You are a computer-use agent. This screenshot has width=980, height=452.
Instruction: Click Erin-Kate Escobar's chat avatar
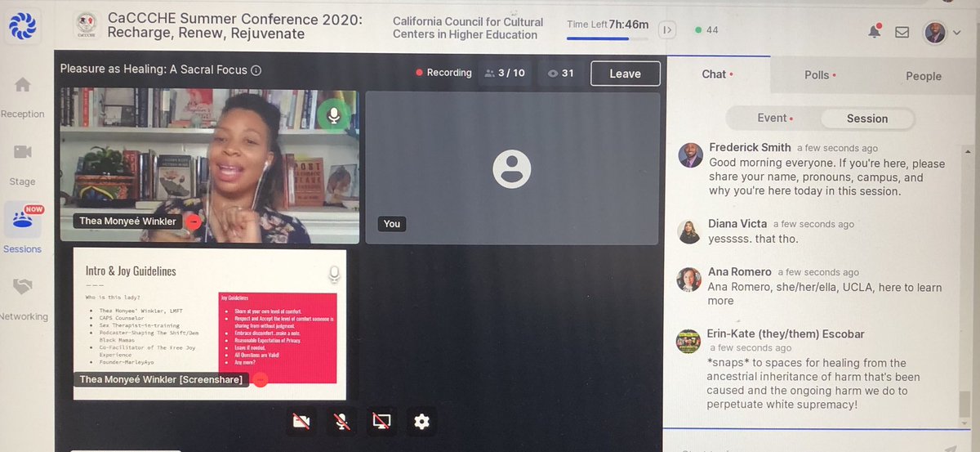pos(688,341)
